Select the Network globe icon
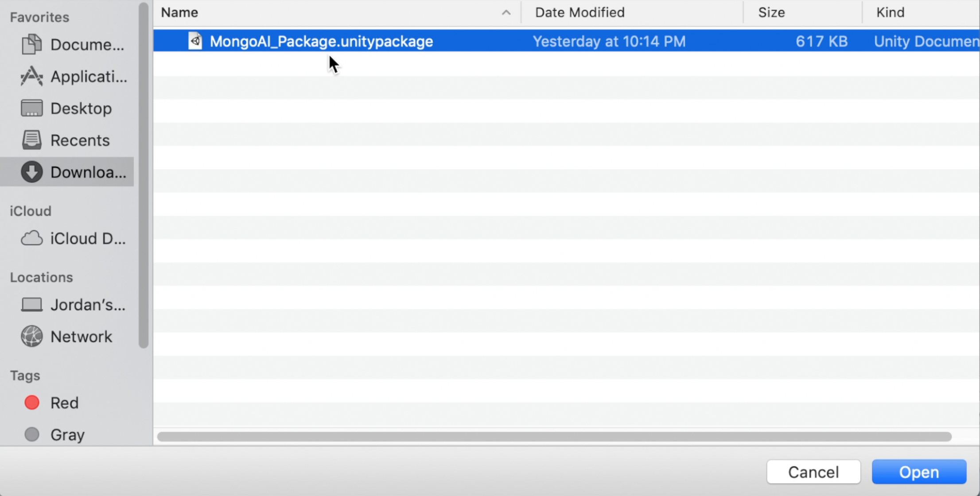Viewport: 980px width, 496px height. 31,337
